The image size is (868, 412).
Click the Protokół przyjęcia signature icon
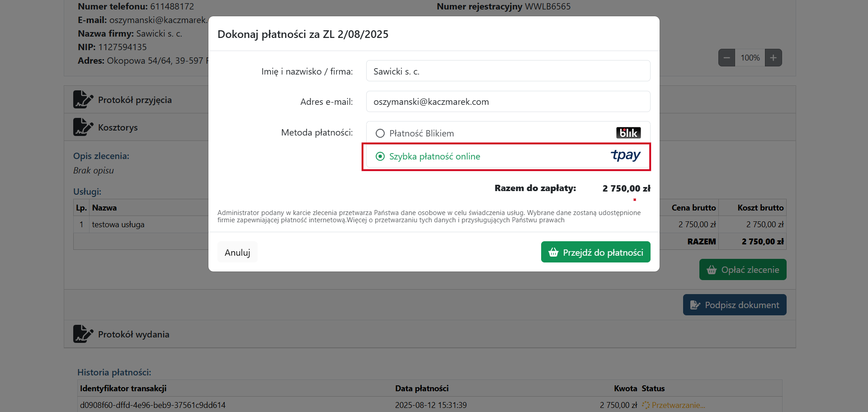83,99
